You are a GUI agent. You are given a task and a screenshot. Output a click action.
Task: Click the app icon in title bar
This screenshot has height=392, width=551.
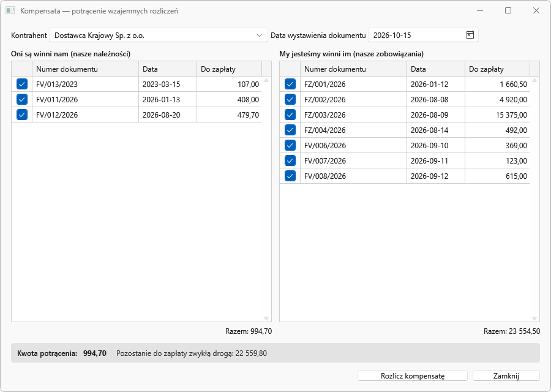pos(10,10)
